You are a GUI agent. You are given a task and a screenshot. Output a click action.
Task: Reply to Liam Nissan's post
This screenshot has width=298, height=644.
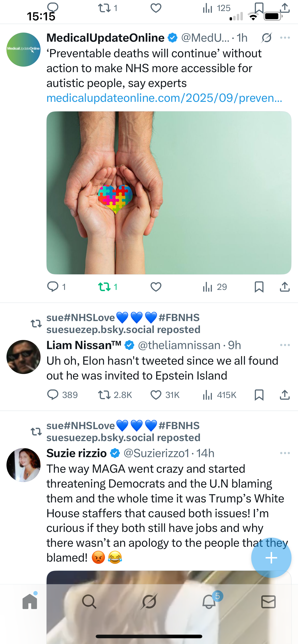[x=53, y=395]
